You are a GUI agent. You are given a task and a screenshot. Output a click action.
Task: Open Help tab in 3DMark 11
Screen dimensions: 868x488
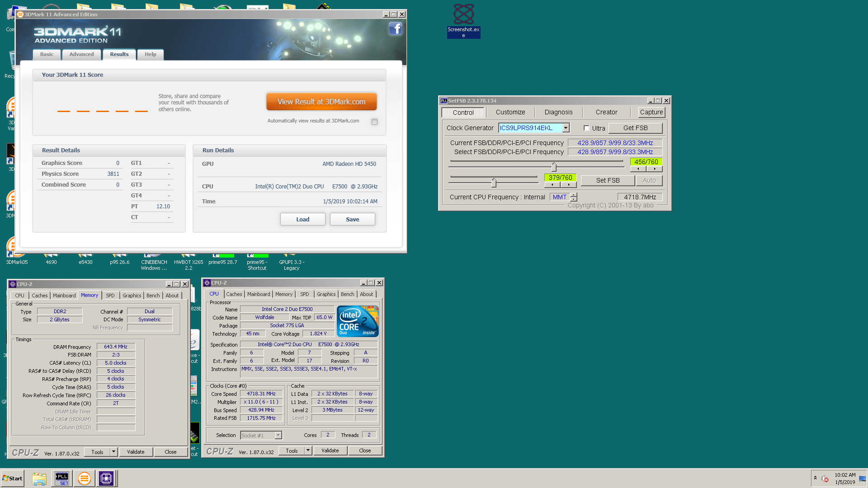pyautogui.click(x=150, y=54)
